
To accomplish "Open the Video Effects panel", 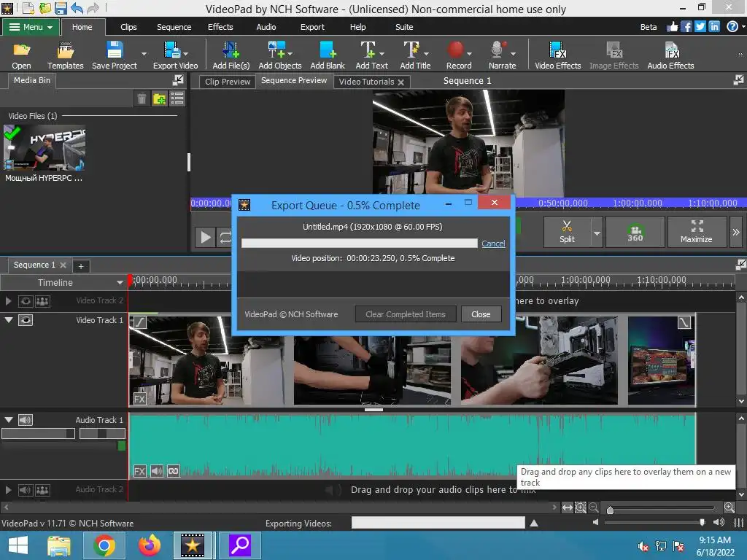I will tap(557, 55).
